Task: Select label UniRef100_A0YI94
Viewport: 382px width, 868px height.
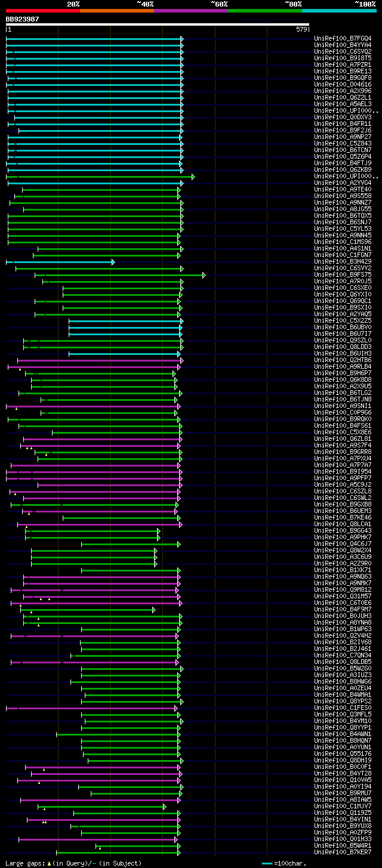Action: click(x=343, y=787)
